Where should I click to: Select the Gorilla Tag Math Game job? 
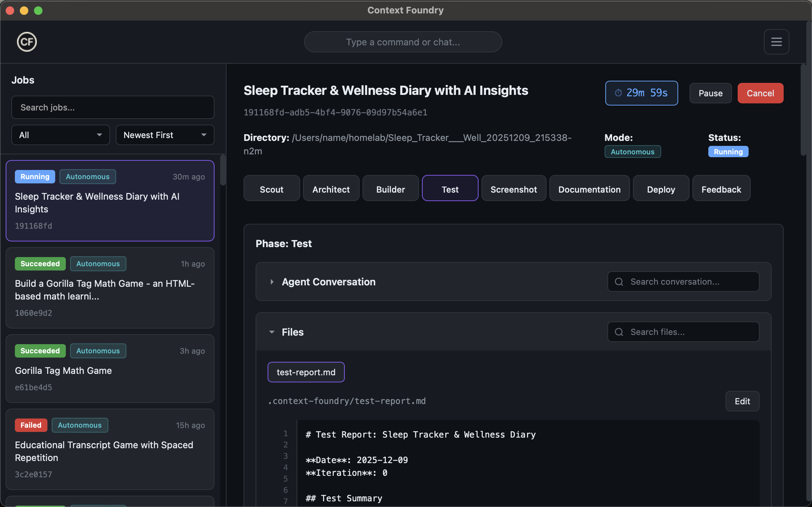(110, 369)
